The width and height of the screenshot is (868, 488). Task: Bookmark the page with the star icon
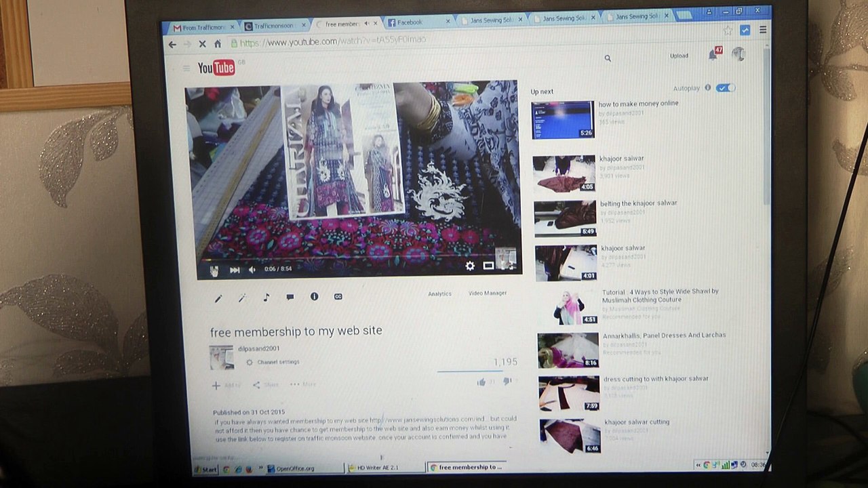coord(728,30)
